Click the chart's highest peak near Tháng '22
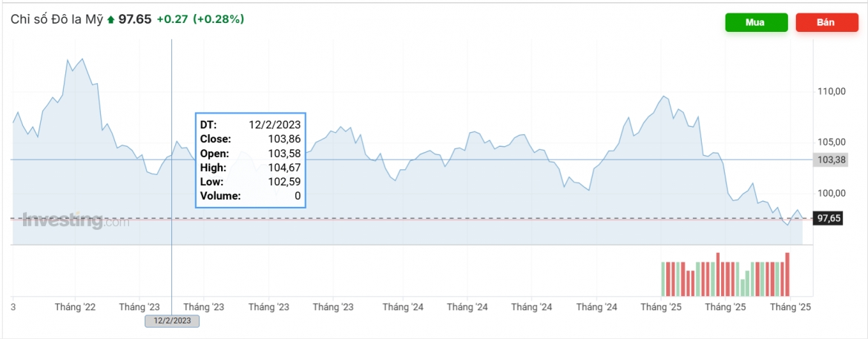The height and width of the screenshot is (339, 868). pyautogui.click(x=82, y=59)
